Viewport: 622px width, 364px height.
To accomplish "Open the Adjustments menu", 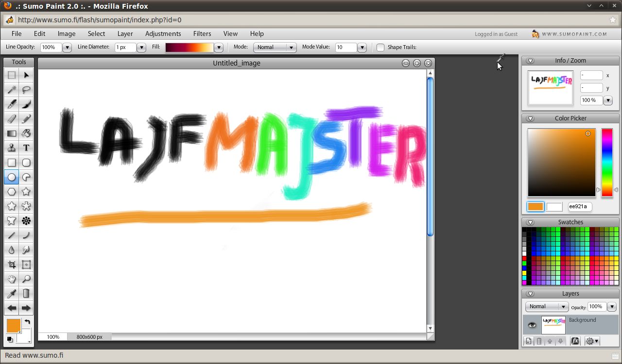I will 163,33.
